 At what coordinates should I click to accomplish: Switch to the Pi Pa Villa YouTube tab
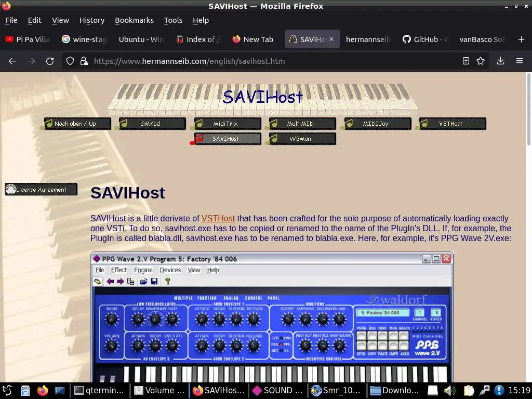[28, 39]
